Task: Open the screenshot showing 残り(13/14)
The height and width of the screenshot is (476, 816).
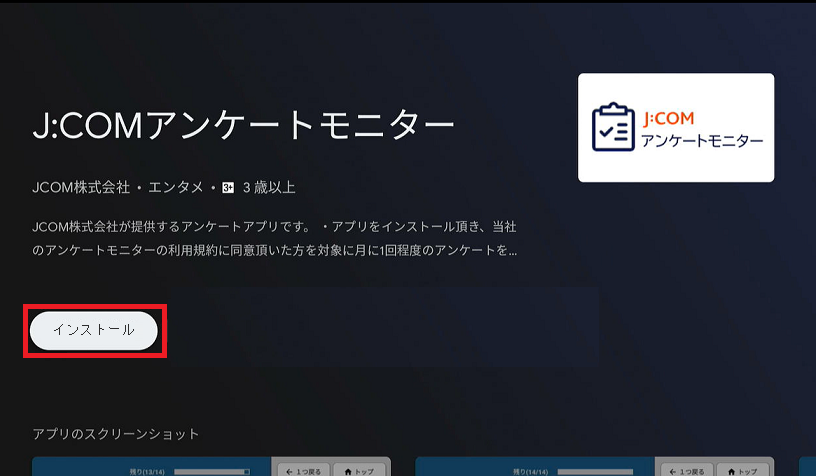Action: click(211, 467)
